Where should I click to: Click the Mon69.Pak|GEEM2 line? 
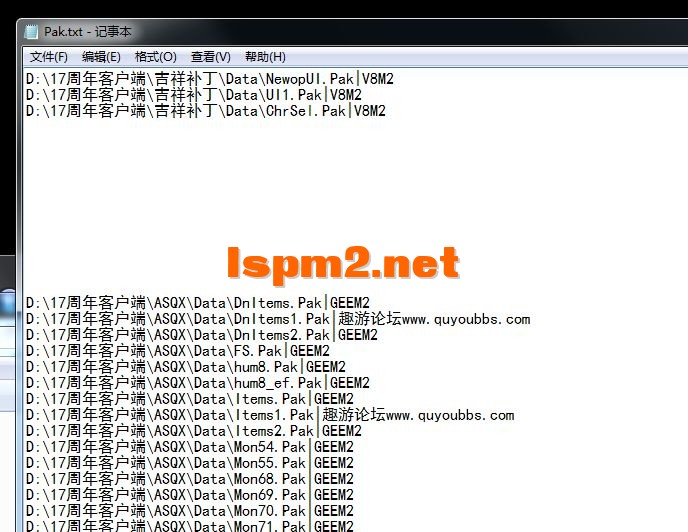tap(190, 495)
